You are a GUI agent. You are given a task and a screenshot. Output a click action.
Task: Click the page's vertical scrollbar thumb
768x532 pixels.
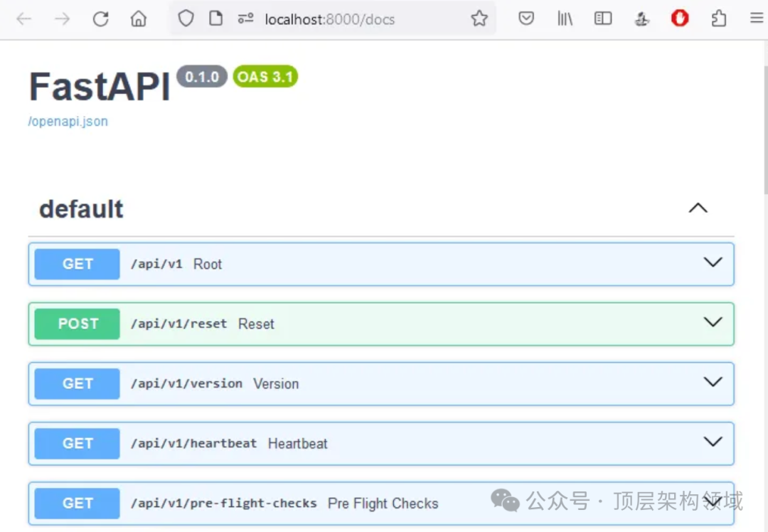tap(765, 130)
